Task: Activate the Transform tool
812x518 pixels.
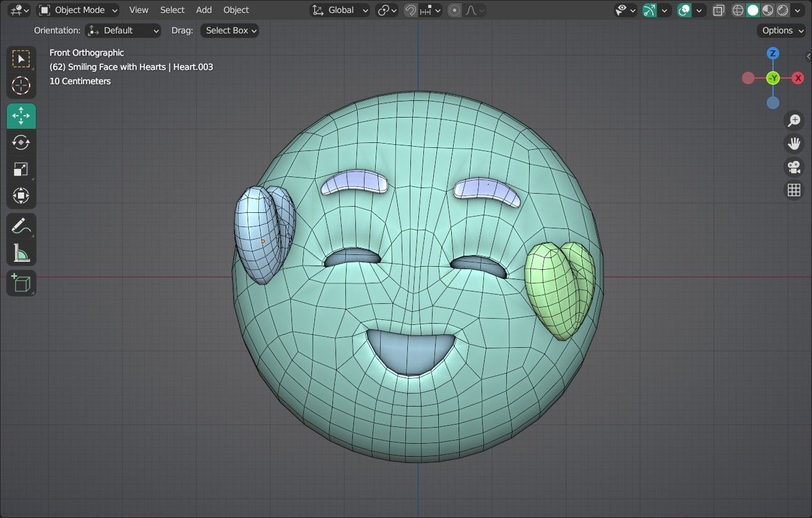Action: click(x=21, y=196)
